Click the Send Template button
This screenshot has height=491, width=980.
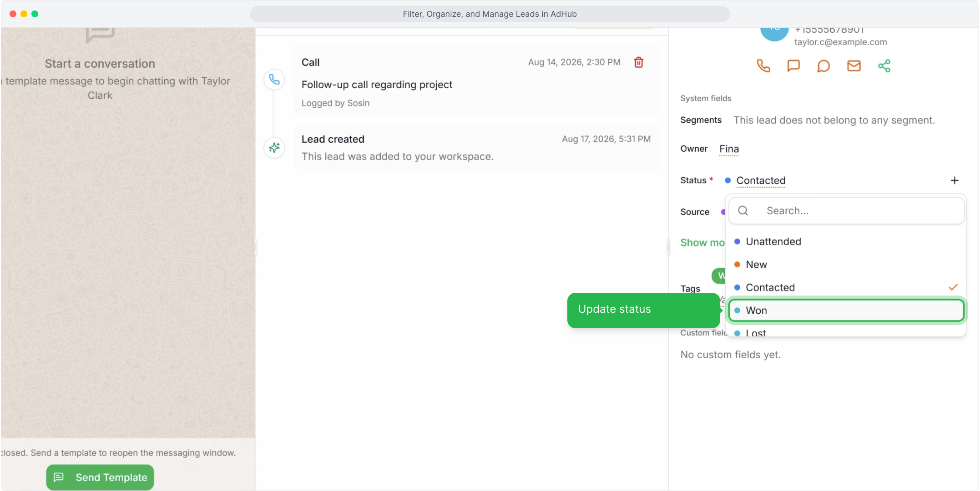pos(100,477)
